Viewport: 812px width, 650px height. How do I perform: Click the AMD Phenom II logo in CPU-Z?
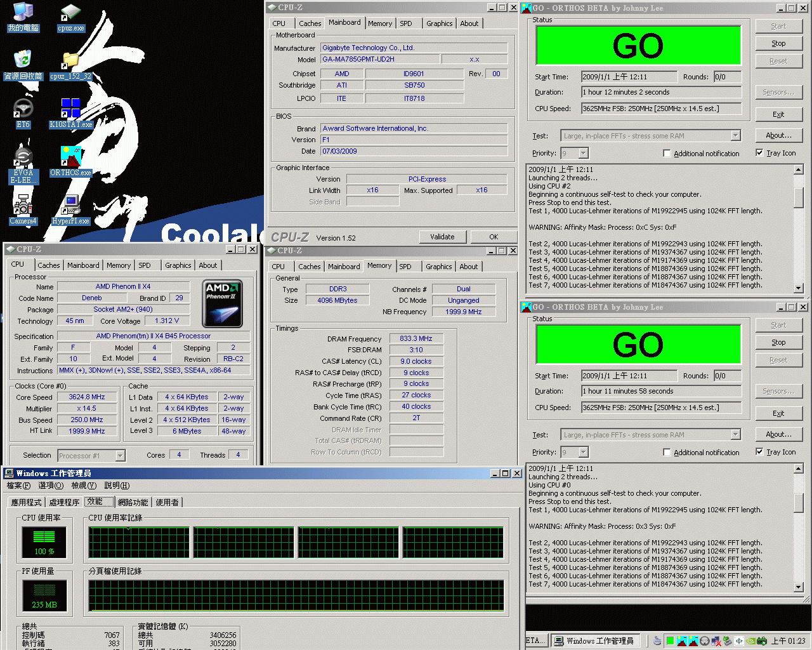tap(222, 304)
